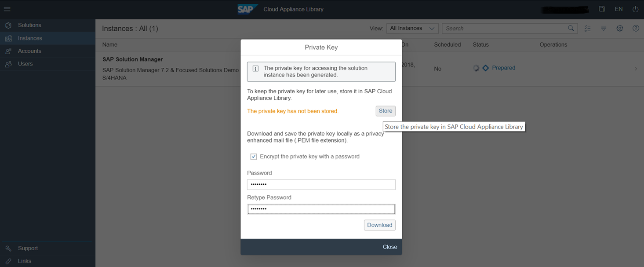Open the hamburger navigation menu icon
Screen dimensions: 644x267
(7, 9)
